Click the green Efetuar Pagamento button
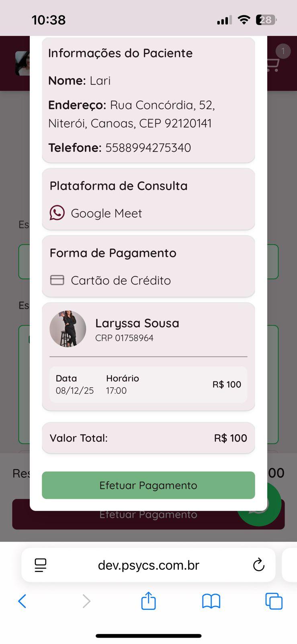Image resolution: width=297 pixels, height=644 pixels. [x=148, y=485]
